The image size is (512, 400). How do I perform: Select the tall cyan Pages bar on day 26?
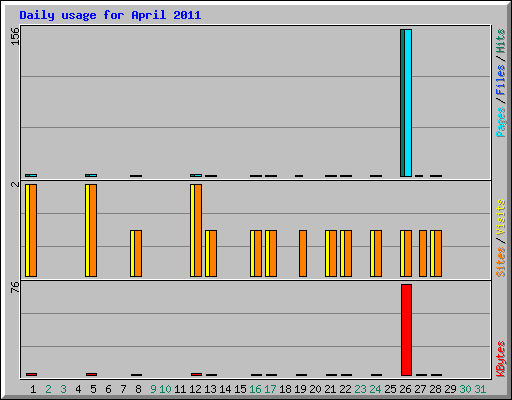point(408,103)
